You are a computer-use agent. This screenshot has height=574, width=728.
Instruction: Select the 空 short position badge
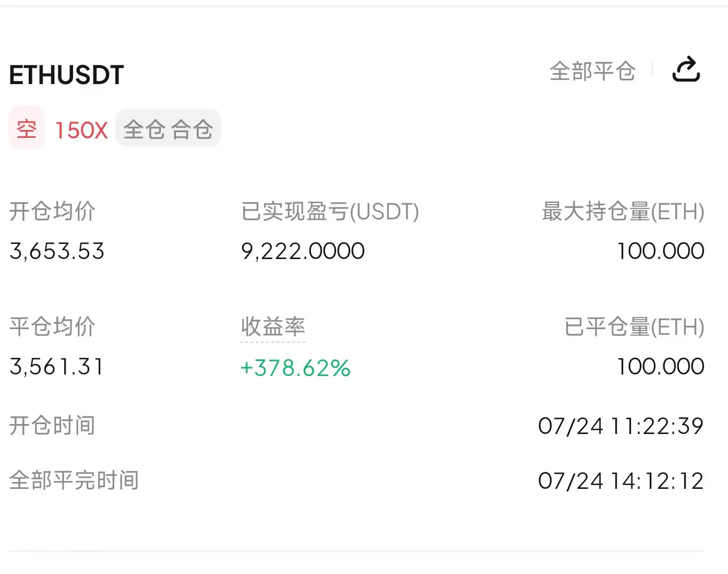[x=27, y=128]
